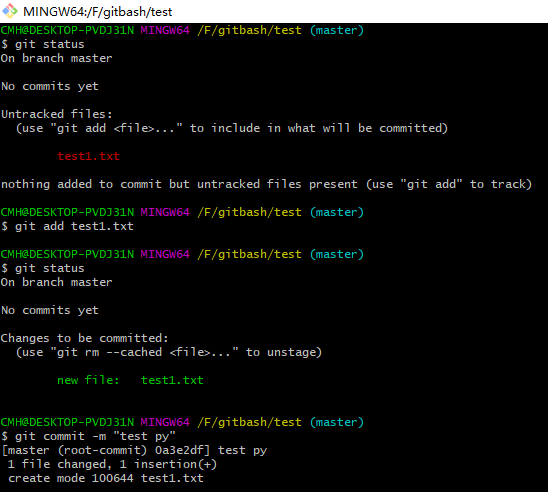Click the prompt line above 'git commit' command
Screen dimensions: 548x492
click(x=182, y=422)
